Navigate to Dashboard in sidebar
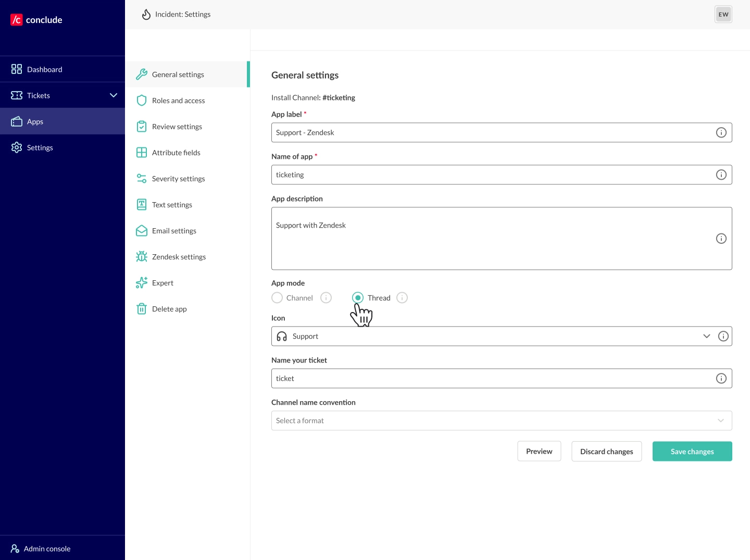 [44, 69]
